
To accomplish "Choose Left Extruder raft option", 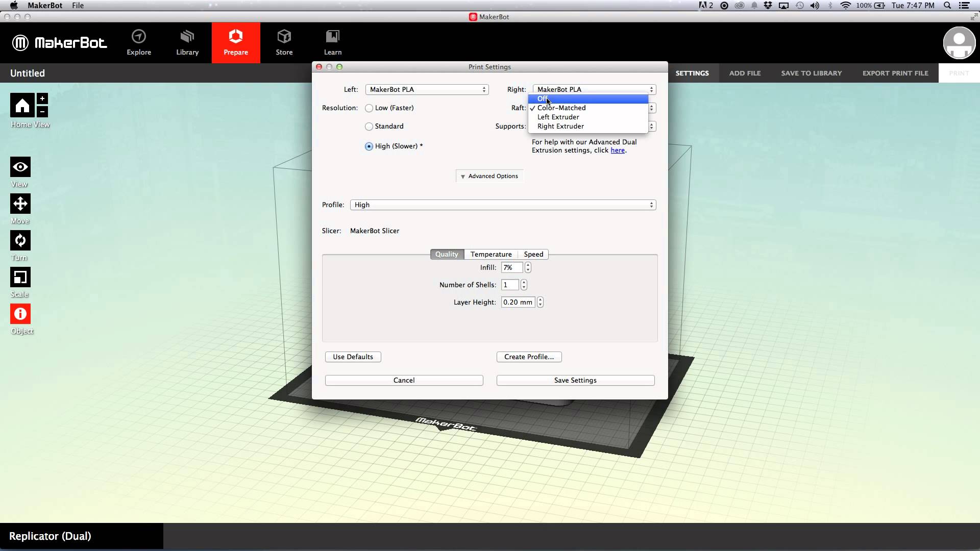I will click(x=588, y=117).
